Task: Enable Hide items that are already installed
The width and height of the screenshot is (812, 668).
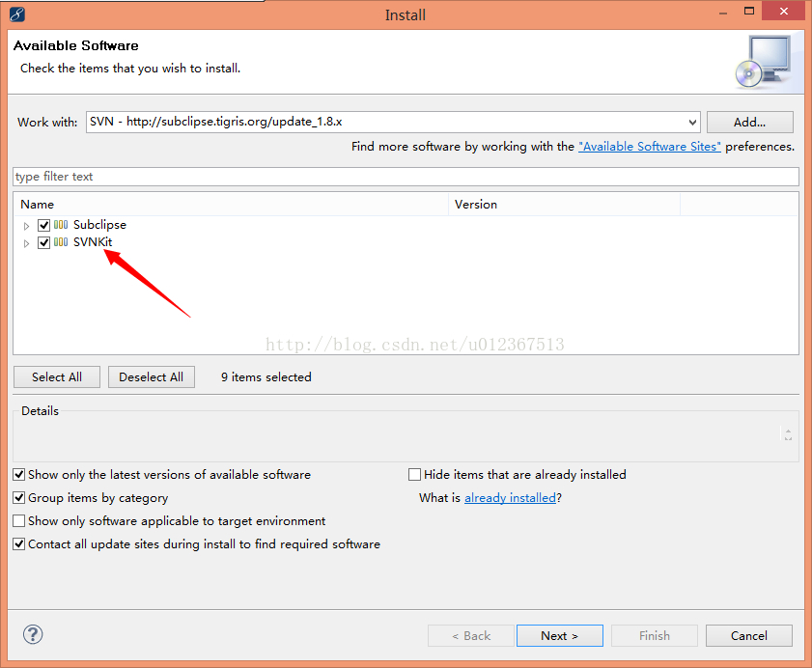Action: (414, 474)
